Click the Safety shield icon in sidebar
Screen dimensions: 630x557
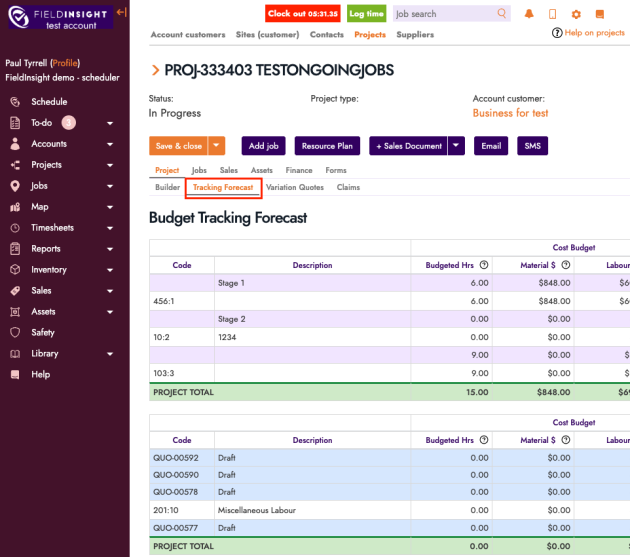[x=15, y=332]
